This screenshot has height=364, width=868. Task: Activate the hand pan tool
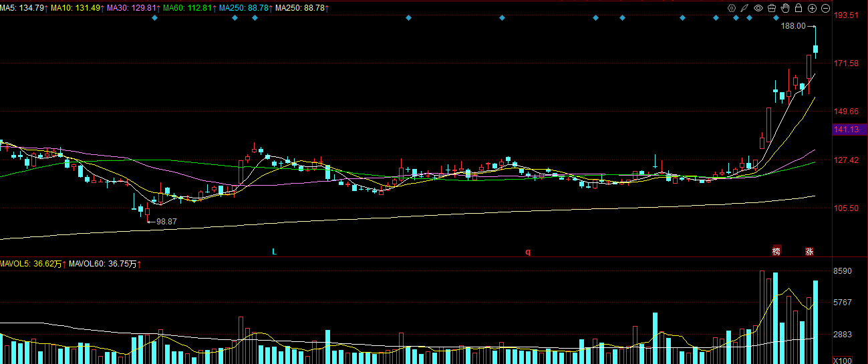785,8
